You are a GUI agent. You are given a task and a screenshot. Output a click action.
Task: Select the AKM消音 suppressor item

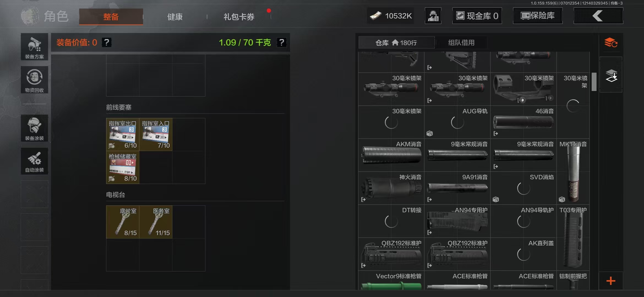pos(391,155)
